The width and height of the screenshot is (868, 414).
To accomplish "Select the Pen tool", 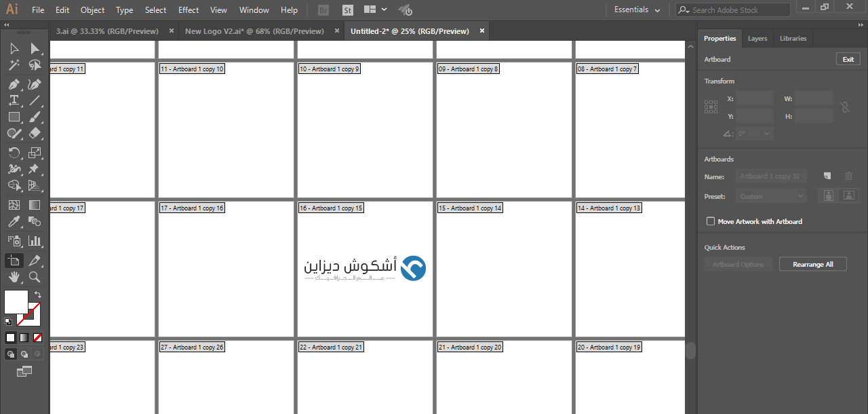I will pos(14,83).
